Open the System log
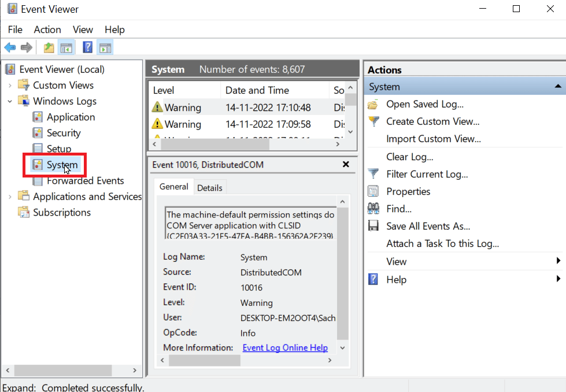The height and width of the screenshot is (392, 566). (62, 165)
